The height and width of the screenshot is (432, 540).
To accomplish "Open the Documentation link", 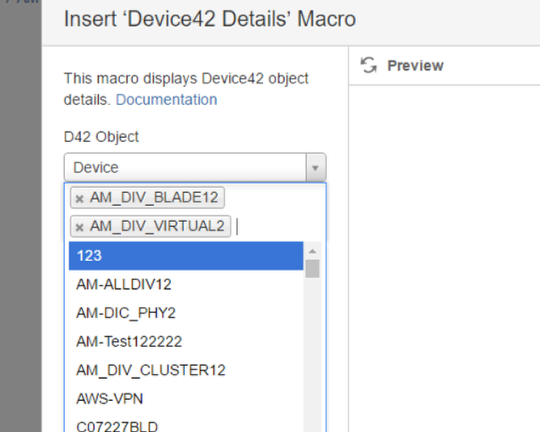I will [166, 100].
